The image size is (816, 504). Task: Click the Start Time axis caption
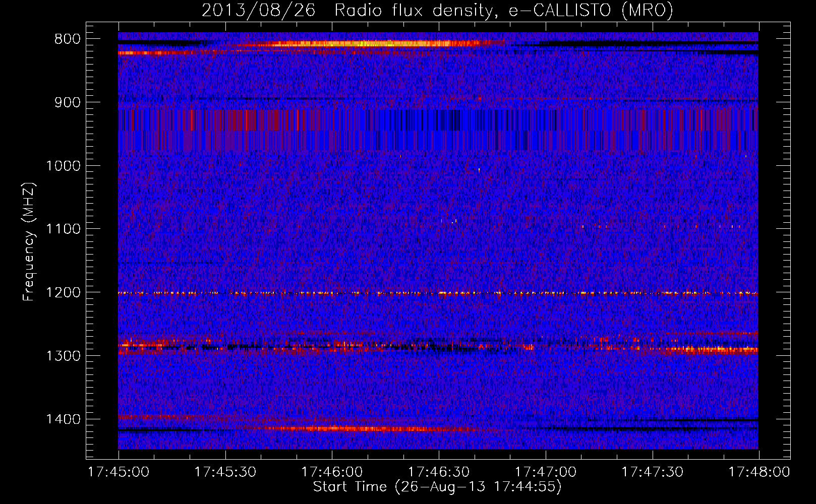[437, 487]
